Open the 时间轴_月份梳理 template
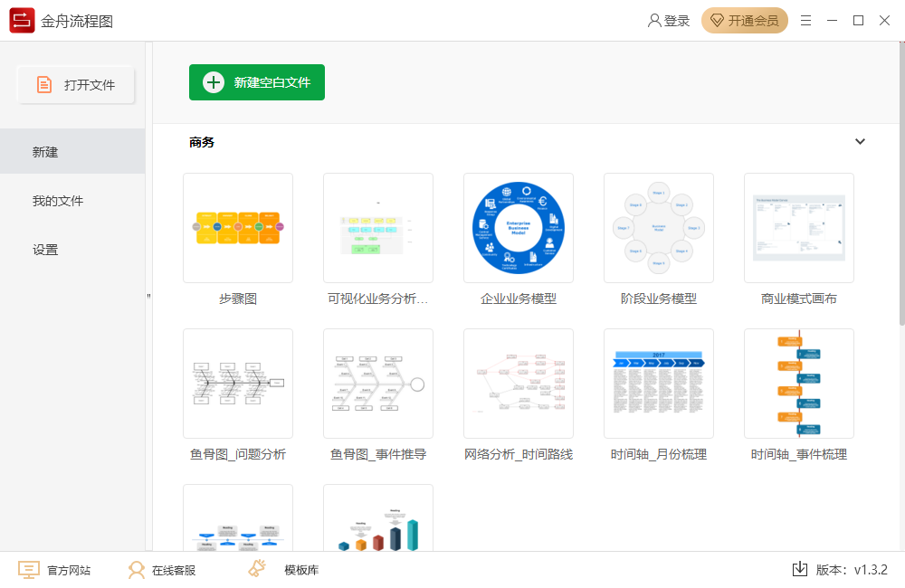 (658, 384)
